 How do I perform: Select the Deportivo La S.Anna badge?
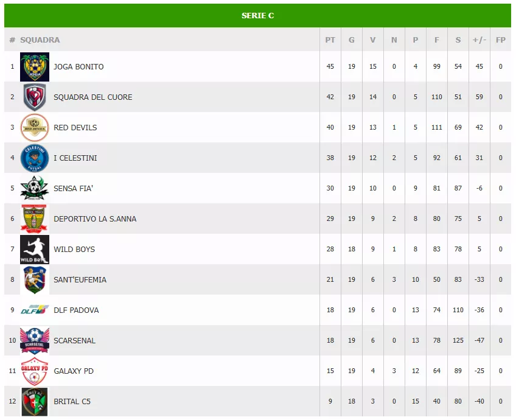coord(35,219)
